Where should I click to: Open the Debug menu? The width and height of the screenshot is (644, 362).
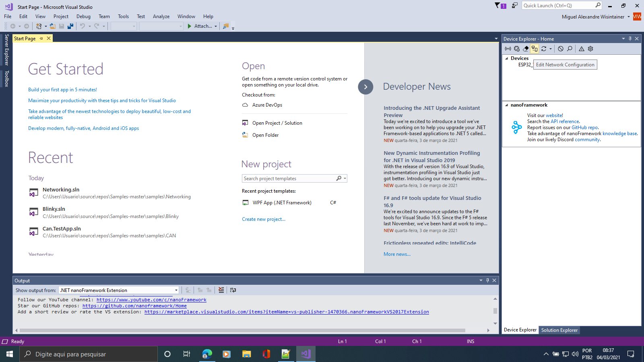click(83, 16)
